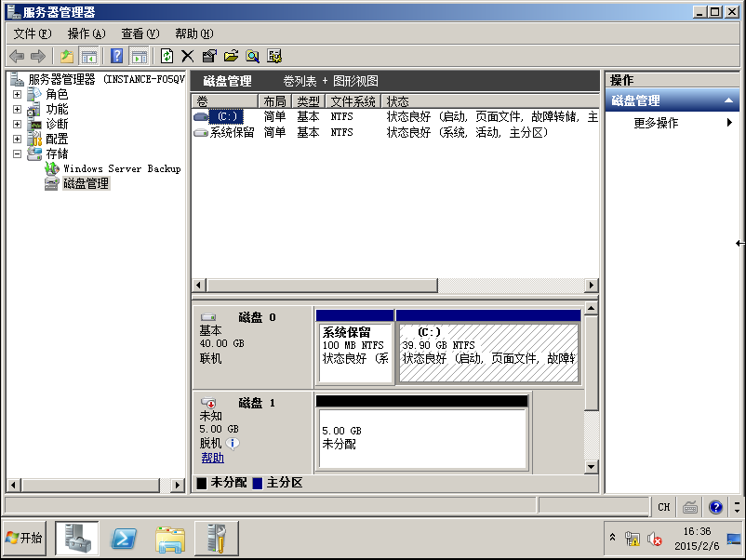Click the magnifier search toolbar icon
746x560 pixels.
(252, 56)
